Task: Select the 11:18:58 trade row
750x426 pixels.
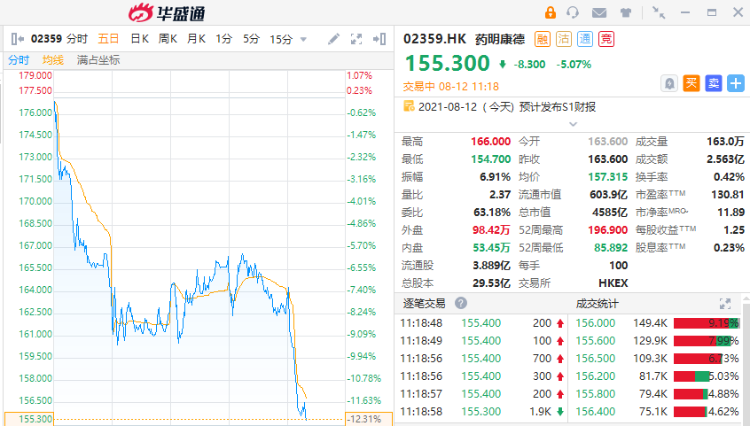Action: click(x=482, y=411)
